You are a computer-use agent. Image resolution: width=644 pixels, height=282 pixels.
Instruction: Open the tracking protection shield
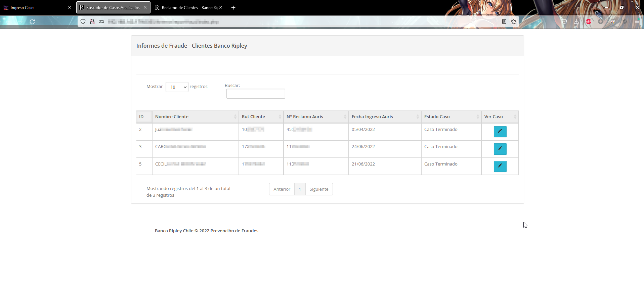coord(83,22)
